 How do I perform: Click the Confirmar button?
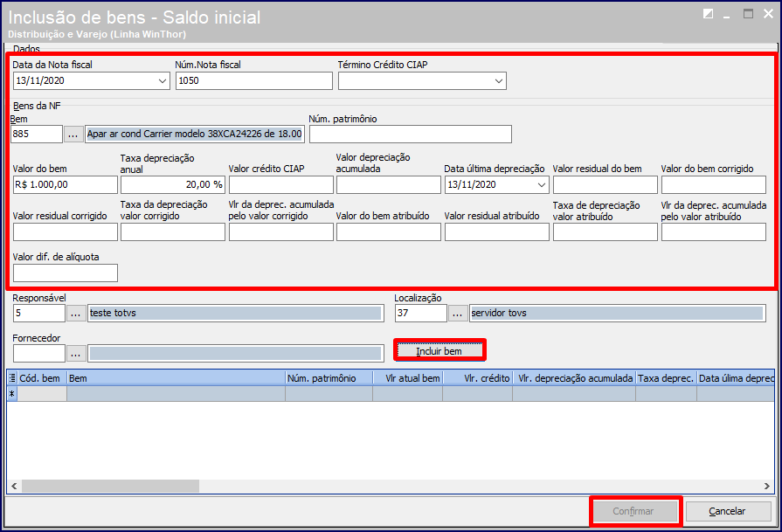pyautogui.click(x=633, y=511)
